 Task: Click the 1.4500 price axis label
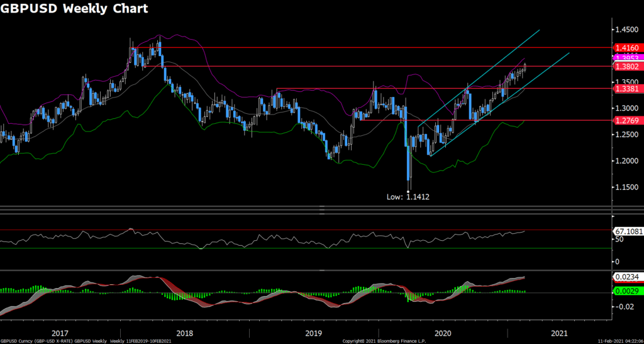coord(627,30)
